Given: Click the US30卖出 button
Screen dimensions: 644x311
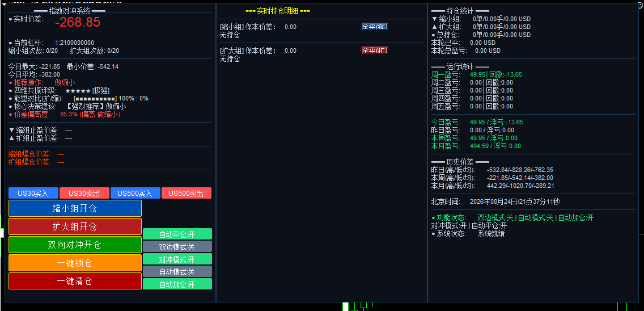Looking at the screenshot, I should 84,194.
